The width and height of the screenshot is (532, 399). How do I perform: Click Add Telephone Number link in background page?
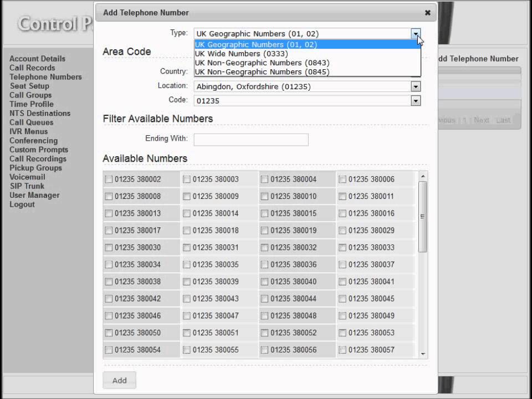(478, 59)
